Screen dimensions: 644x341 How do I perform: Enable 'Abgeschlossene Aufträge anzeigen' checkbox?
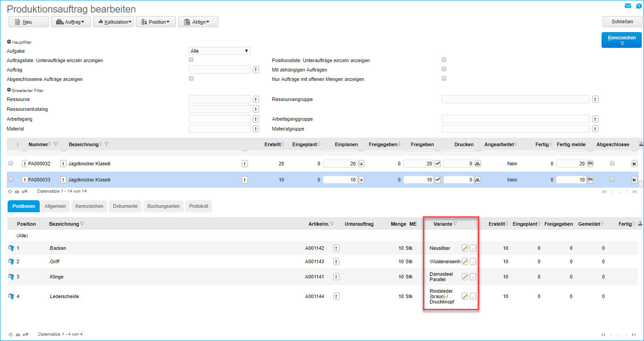pyautogui.click(x=191, y=78)
